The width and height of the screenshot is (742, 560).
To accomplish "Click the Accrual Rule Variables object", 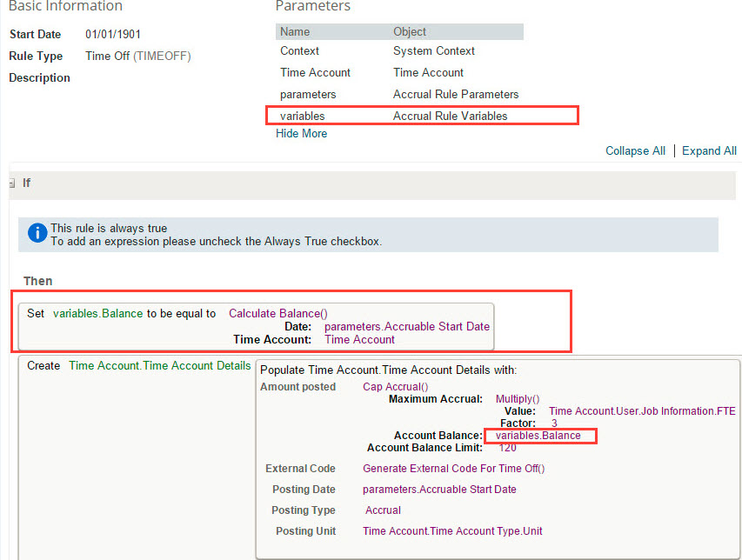I will (x=450, y=116).
